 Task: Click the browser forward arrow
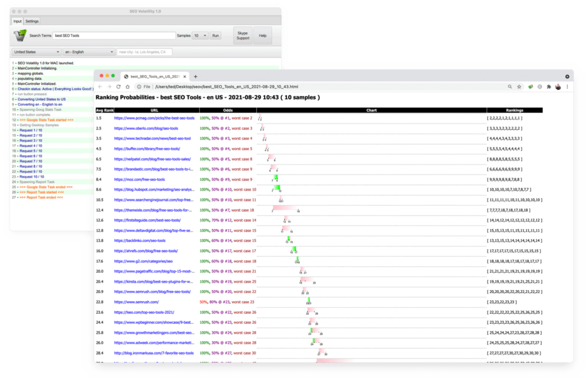109,87
